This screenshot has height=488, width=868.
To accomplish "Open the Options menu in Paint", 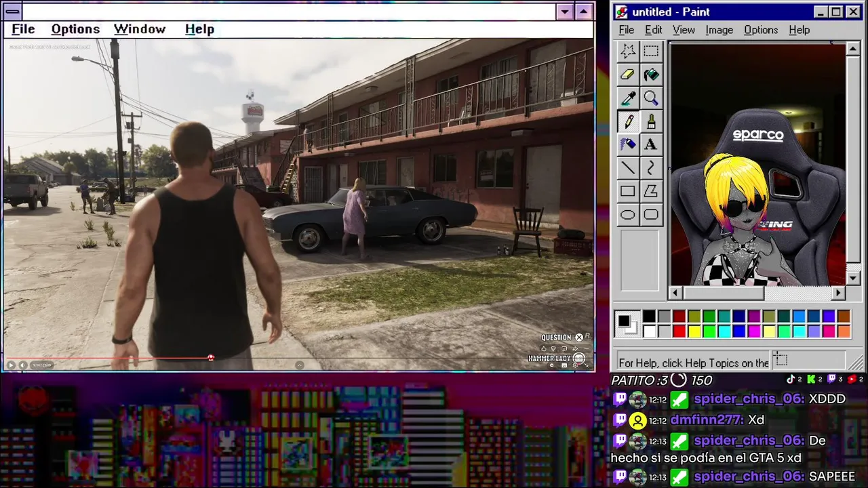I will [x=761, y=30].
